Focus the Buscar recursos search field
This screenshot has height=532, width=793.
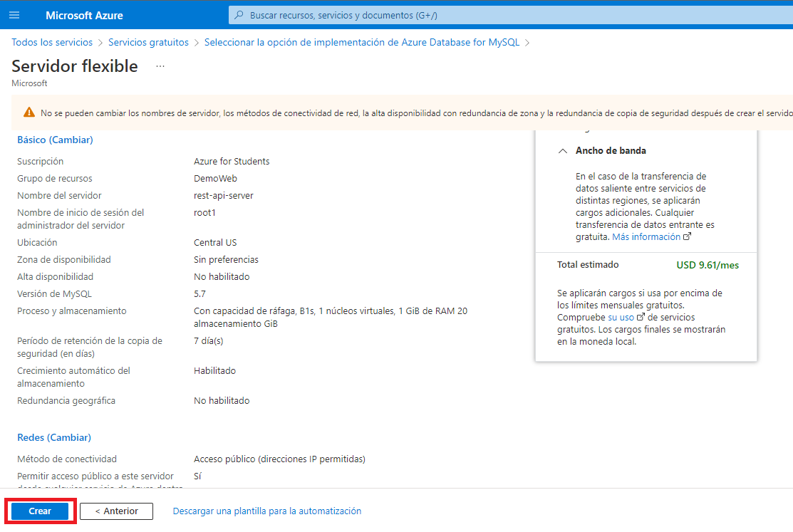[511, 15]
